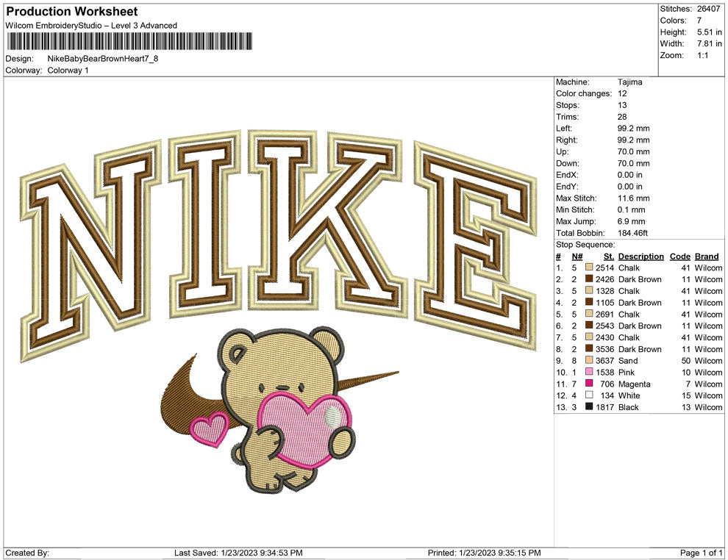Click the St. stitch count column header
Viewport: 728px width, 560px height.
click(x=608, y=256)
